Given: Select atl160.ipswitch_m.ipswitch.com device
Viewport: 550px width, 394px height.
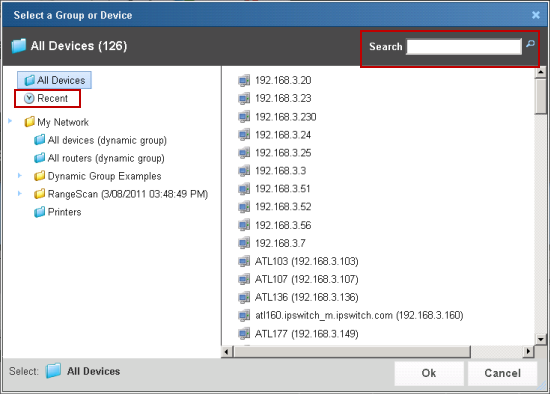Looking at the screenshot, I should point(359,315).
